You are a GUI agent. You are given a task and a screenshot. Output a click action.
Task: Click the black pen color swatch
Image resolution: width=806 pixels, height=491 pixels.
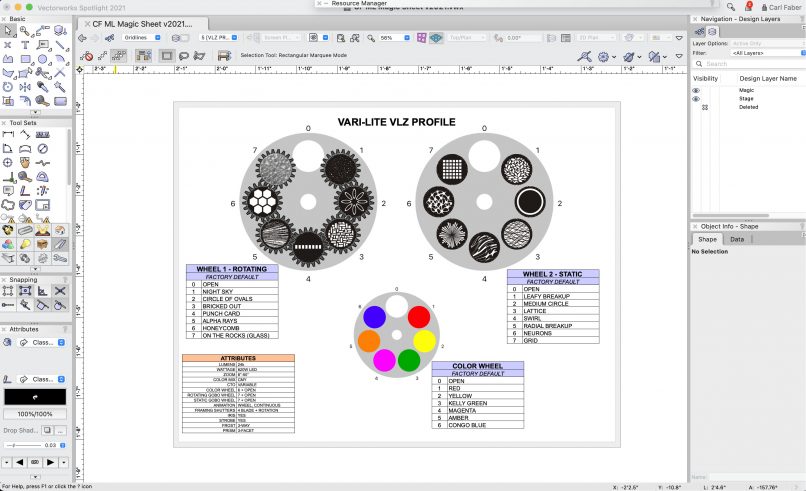[34, 397]
